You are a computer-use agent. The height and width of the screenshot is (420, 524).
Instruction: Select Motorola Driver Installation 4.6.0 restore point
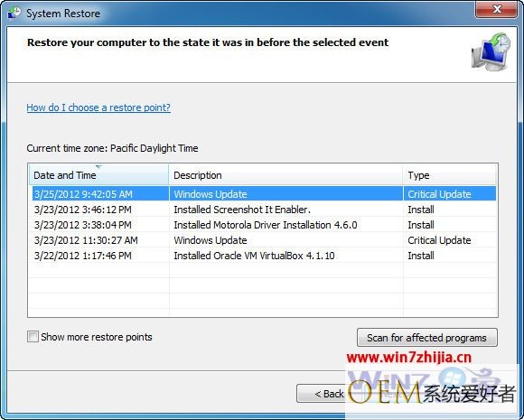pos(264,225)
